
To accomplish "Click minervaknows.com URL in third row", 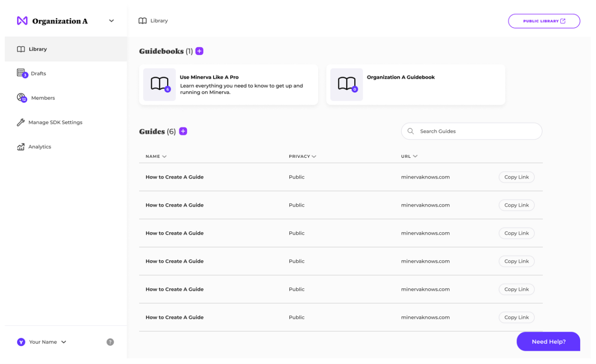I will click(x=426, y=233).
